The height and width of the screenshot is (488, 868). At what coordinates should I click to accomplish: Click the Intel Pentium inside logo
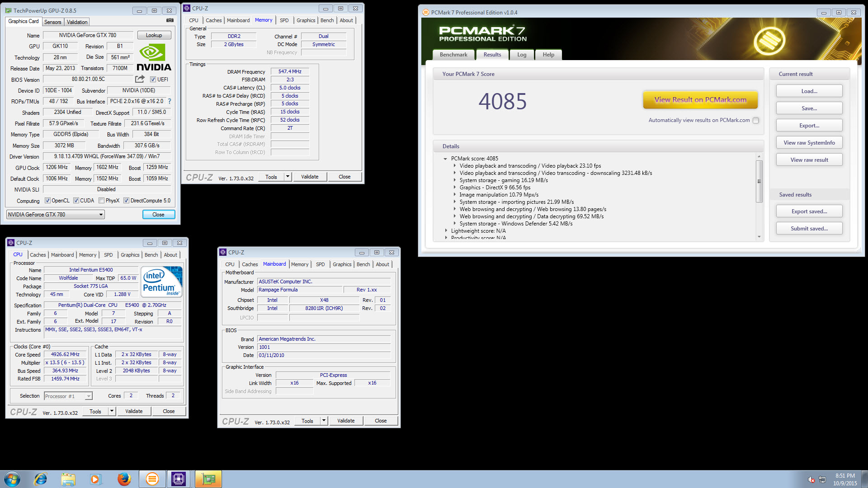[x=162, y=281]
